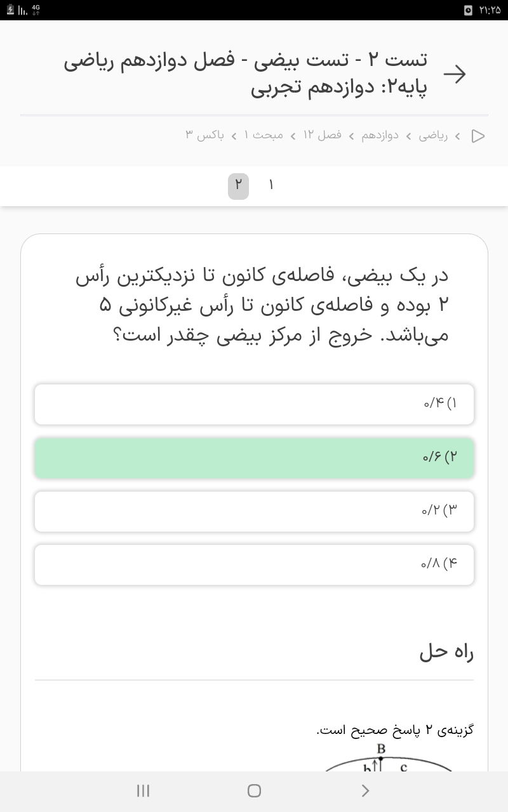Open the فصل ۱۲ breadcrumb link

tap(322, 135)
